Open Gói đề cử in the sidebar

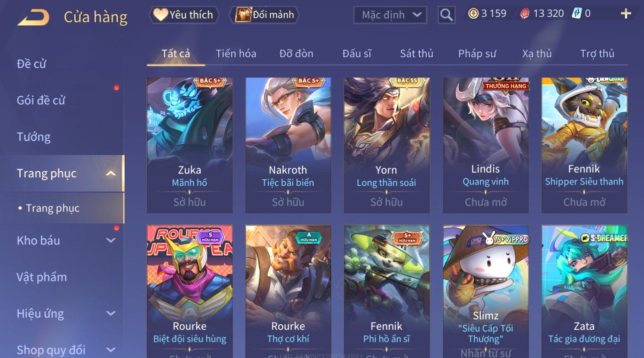tap(41, 101)
